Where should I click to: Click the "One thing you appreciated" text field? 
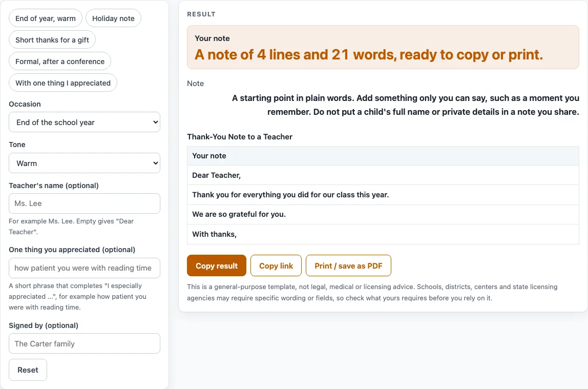pyautogui.click(x=85, y=268)
